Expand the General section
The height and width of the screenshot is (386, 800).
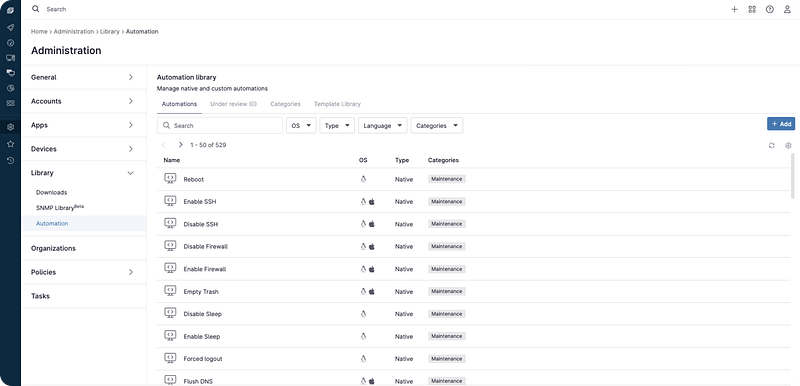[x=84, y=78]
